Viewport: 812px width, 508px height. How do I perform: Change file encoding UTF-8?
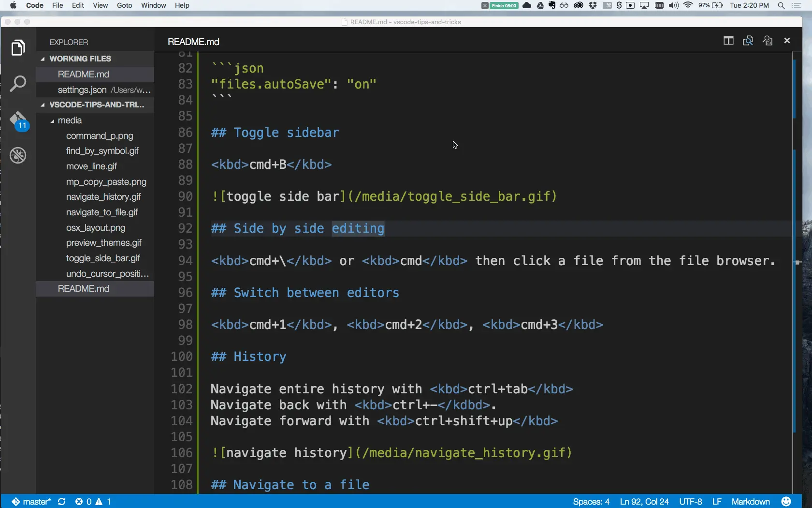coord(691,502)
